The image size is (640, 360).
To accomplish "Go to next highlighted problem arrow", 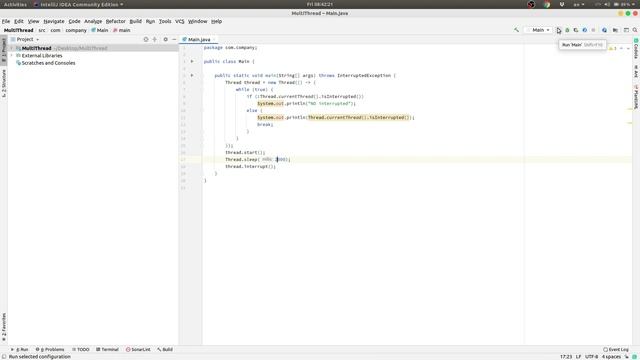I will [x=628, y=49].
